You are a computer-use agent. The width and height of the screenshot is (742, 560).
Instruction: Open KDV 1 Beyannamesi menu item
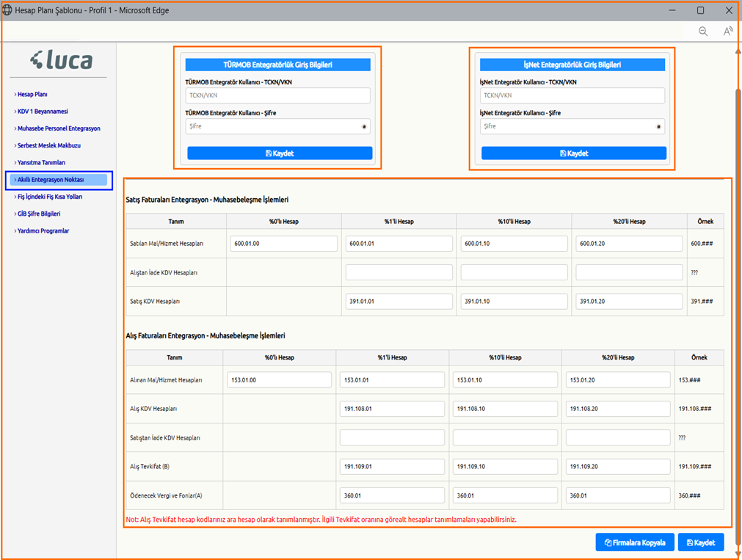[43, 112]
